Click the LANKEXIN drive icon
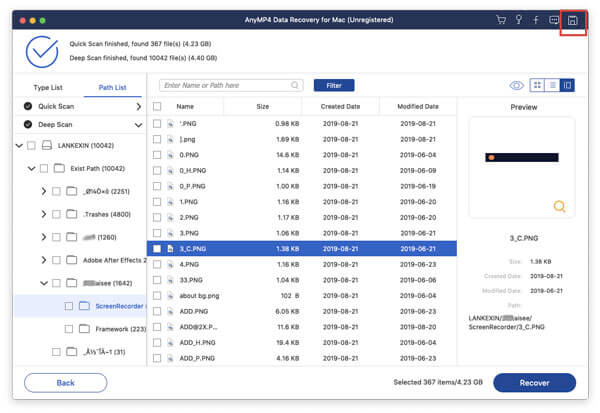 coord(47,145)
